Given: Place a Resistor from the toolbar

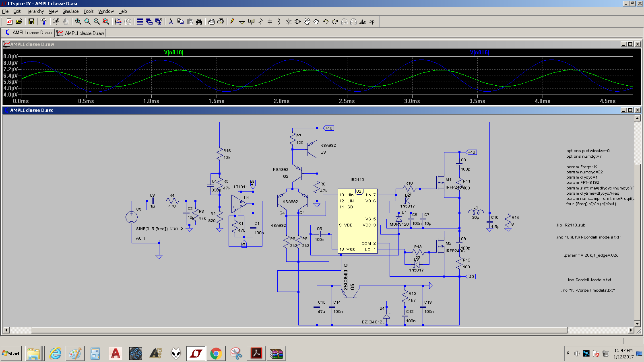Looking at the screenshot, I should (x=261, y=22).
